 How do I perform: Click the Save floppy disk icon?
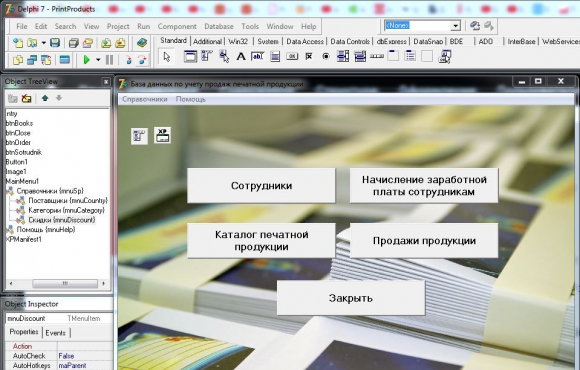(55, 43)
